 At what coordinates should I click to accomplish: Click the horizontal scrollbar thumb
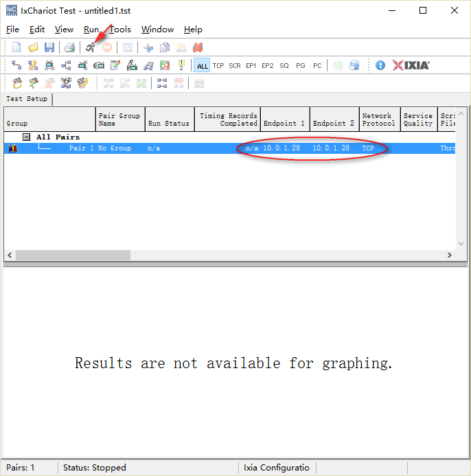click(x=73, y=255)
